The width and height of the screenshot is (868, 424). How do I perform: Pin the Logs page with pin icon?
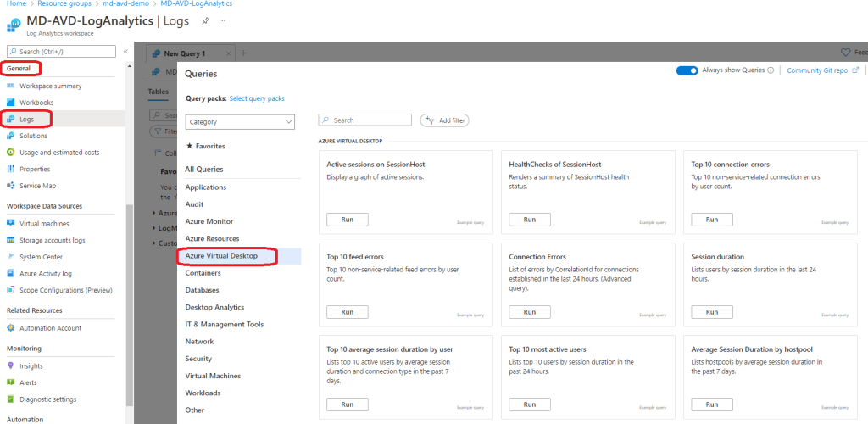[x=206, y=20]
